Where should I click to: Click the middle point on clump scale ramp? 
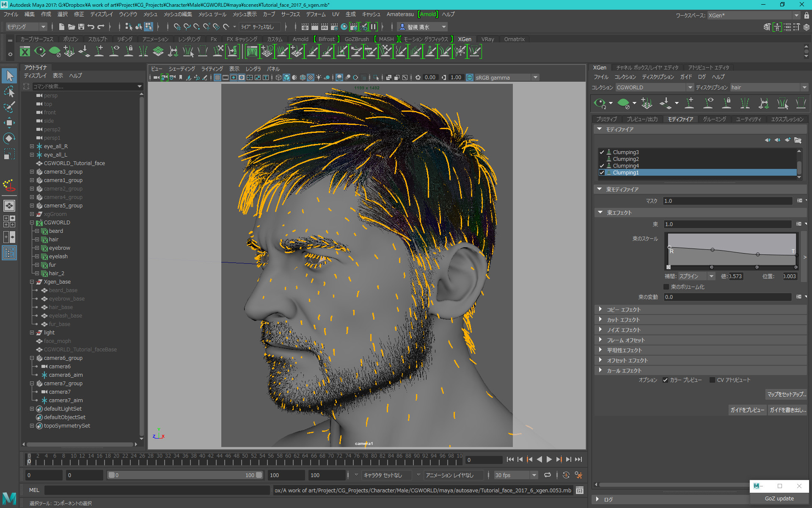click(713, 250)
